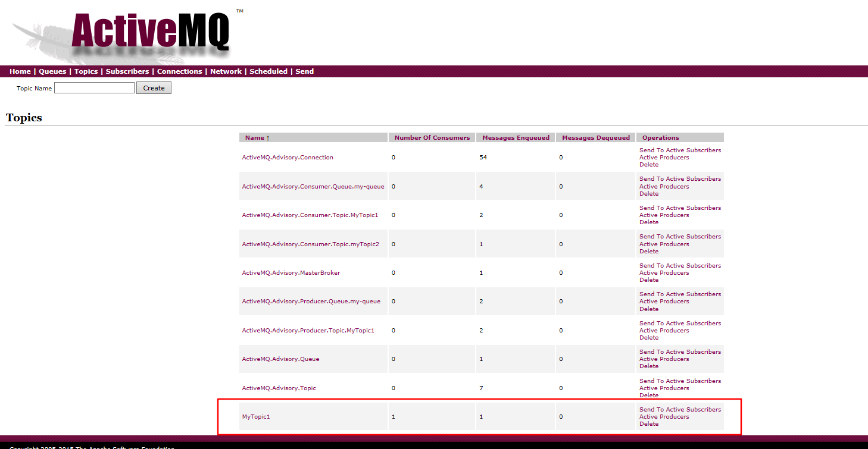The image size is (868, 449).
Task: Click the Create button
Action: click(154, 88)
